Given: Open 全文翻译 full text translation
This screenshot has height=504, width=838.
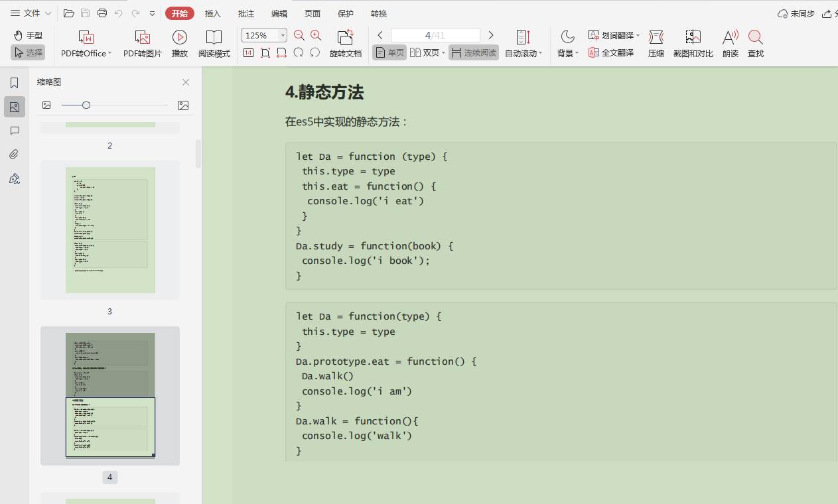Looking at the screenshot, I should point(611,52).
